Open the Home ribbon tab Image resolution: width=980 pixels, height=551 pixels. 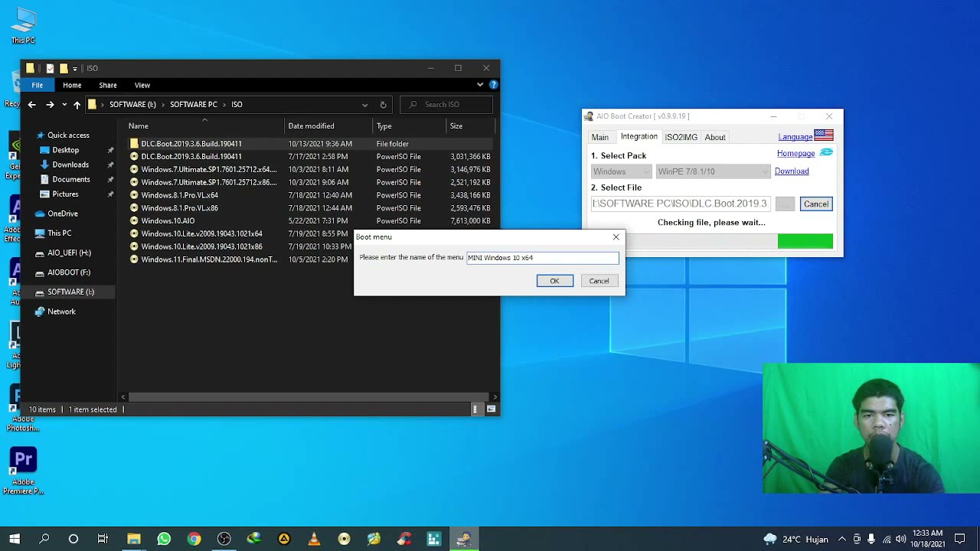(x=72, y=85)
